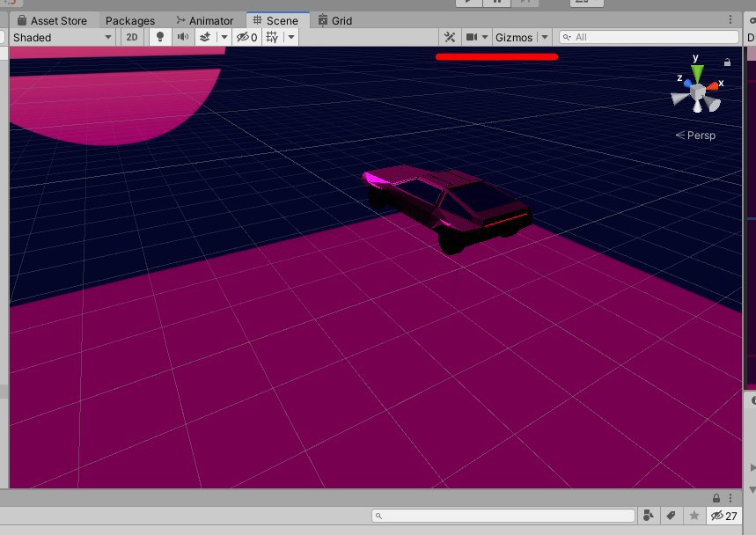Click the green Y axis cone of scene gizmo
Viewport: 756px width, 535px height.
697,73
